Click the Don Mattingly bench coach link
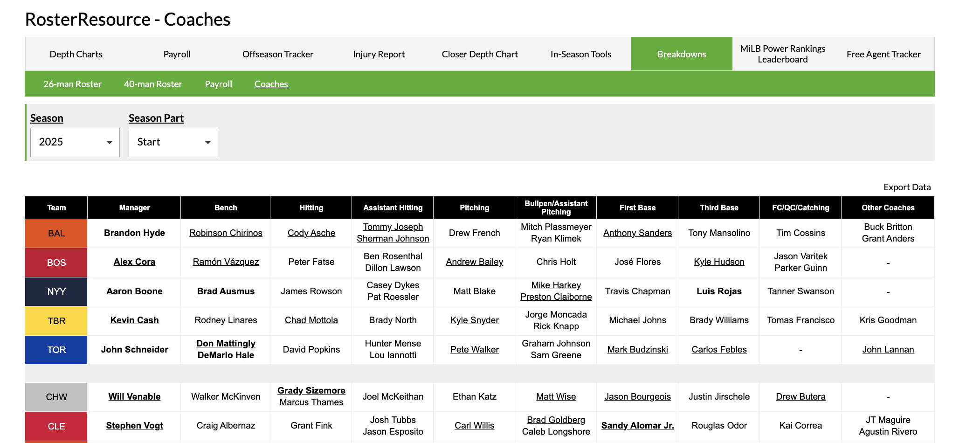The image size is (980, 443). 226,344
